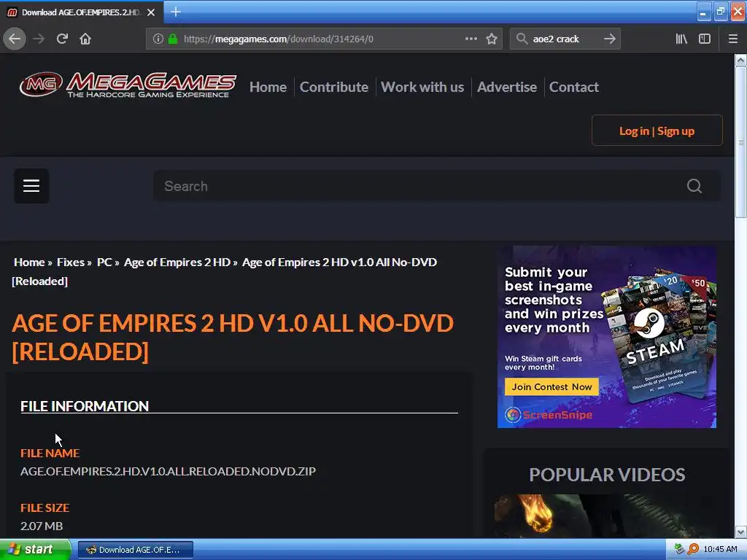Click the MegaGames logo
The width and height of the screenshot is (747, 560).
[128, 85]
